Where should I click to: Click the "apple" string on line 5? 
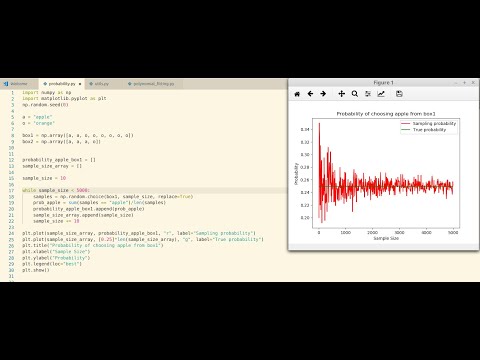(43, 117)
